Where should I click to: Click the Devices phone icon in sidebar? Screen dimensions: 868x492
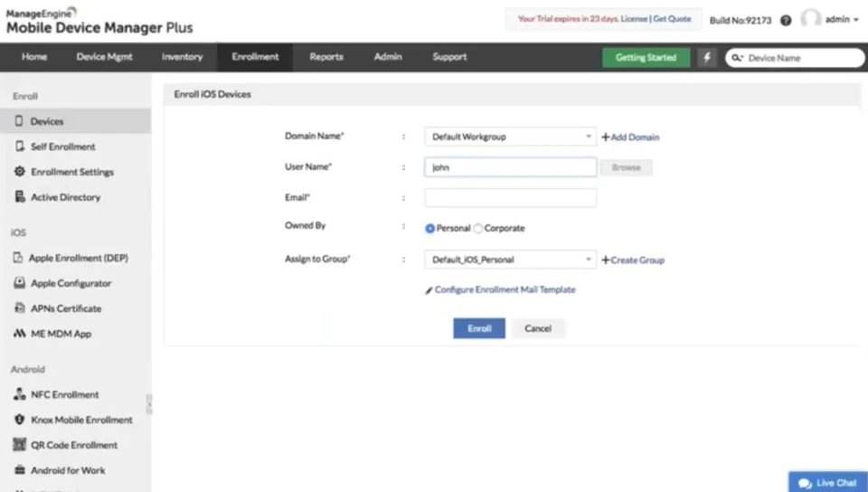point(19,120)
